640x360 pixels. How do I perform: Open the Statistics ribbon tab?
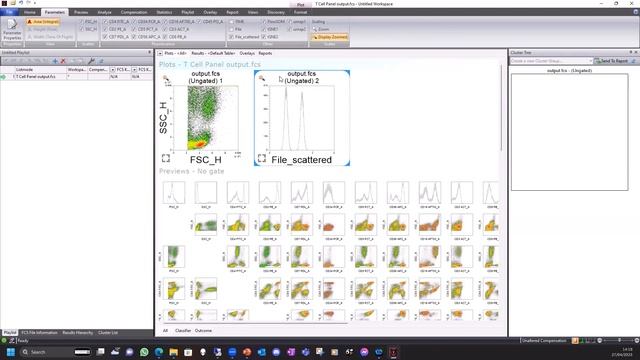coord(164,12)
